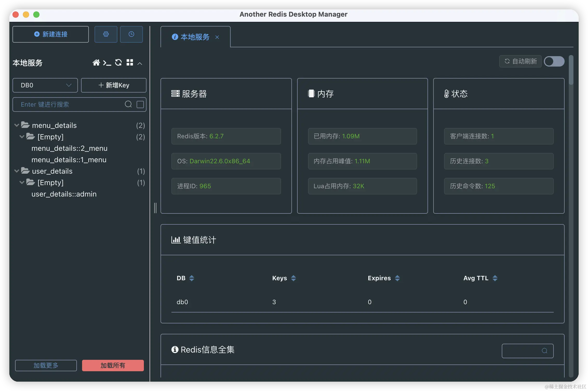
Task: Click the 键值统计 bar chart icon
Action: pyautogui.click(x=176, y=240)
